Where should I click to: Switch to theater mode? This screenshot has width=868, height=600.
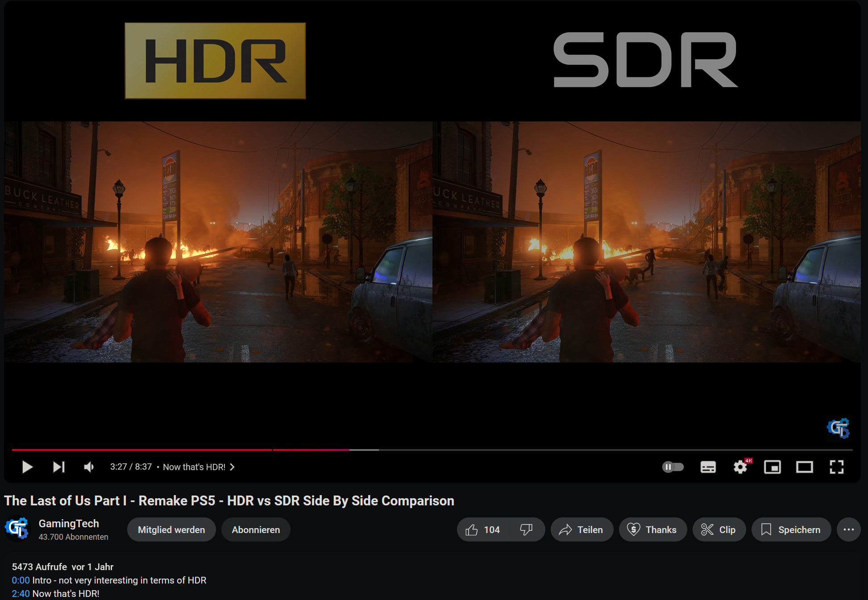tap(805, 467)
